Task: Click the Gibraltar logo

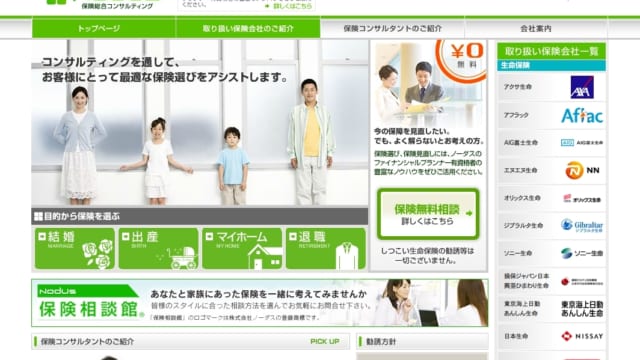Action: point(582,225)
